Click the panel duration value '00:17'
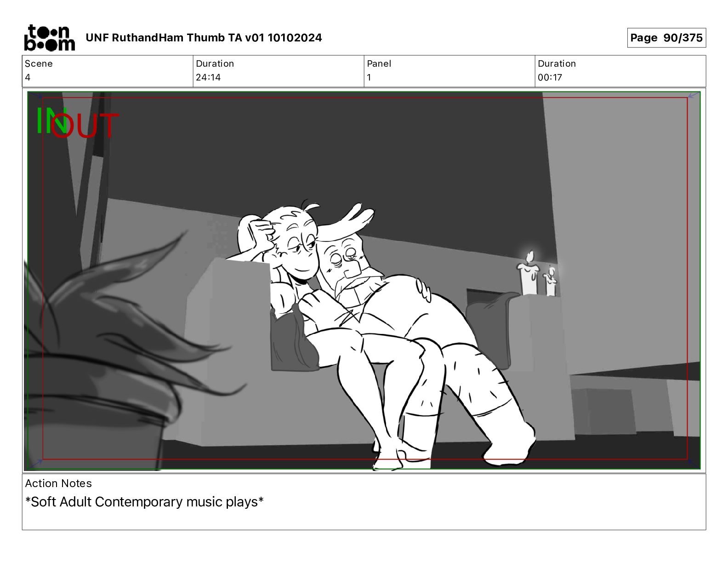The width and height of the screenshot is (728, 563). click(x=550, y=77)
